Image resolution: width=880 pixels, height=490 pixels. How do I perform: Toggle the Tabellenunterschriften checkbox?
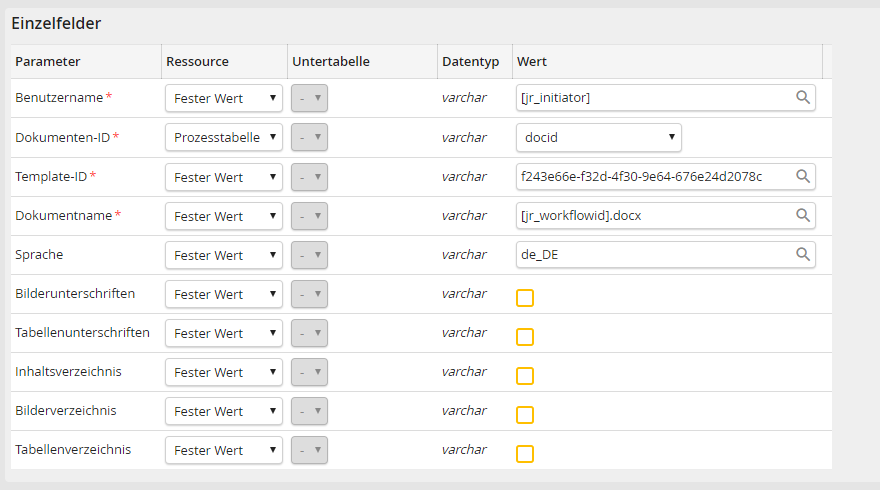click(x=525, y=337)
